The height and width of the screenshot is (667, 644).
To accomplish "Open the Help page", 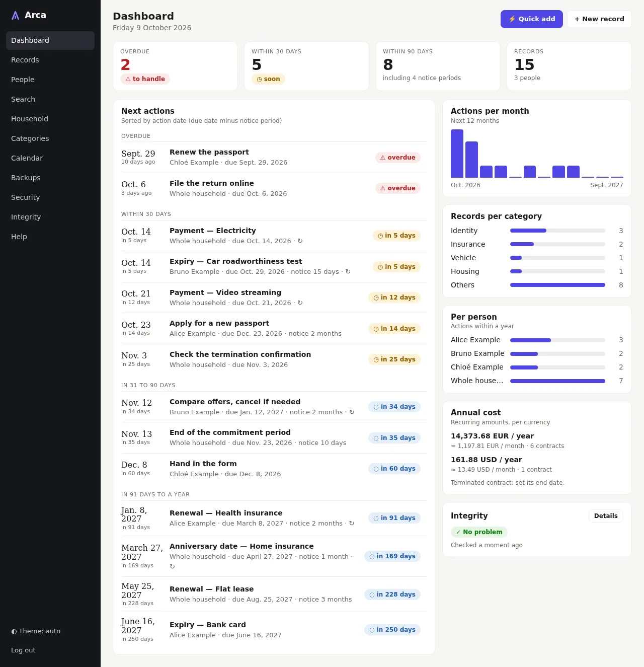I will (50, 237).
